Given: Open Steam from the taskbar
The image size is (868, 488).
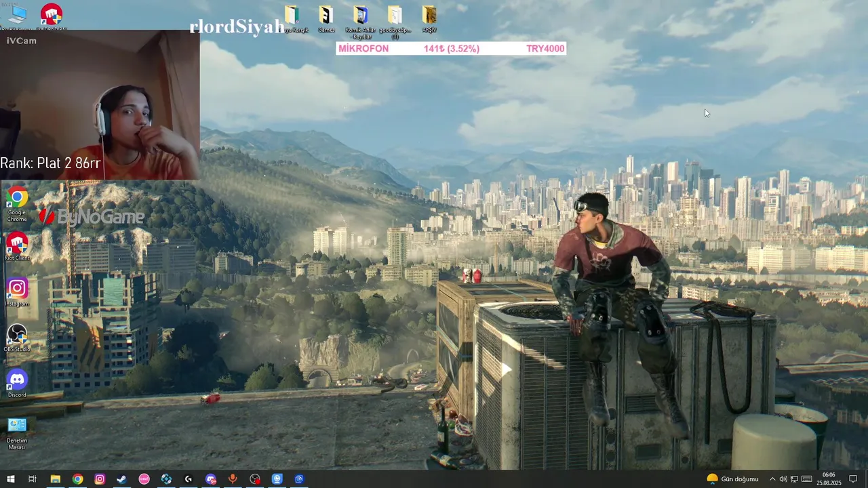Looking at the screenshot, I should coord(122,479).
